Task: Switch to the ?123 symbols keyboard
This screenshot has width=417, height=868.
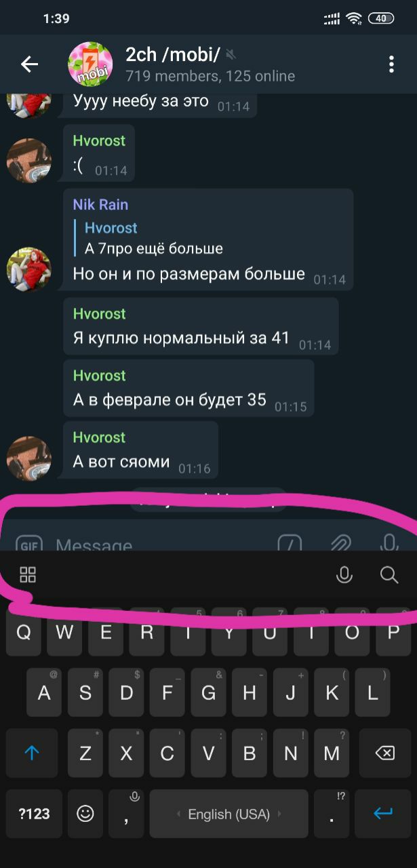Action: pyautogui.click(x=34, y=814)
